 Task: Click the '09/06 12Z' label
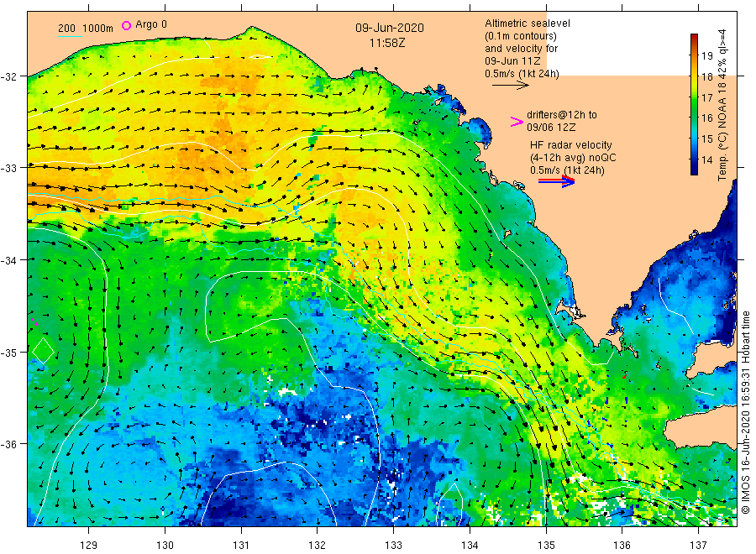(551, 128)
